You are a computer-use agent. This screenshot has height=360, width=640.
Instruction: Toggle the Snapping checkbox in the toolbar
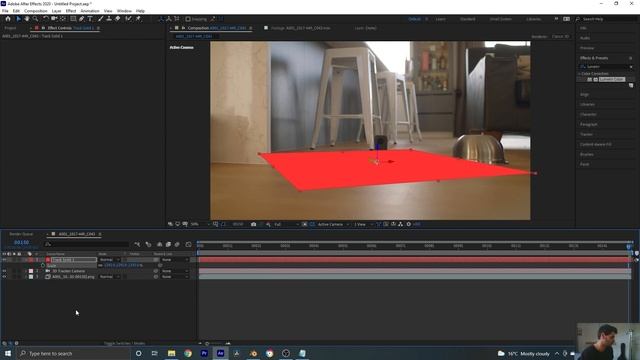[188, 19]
